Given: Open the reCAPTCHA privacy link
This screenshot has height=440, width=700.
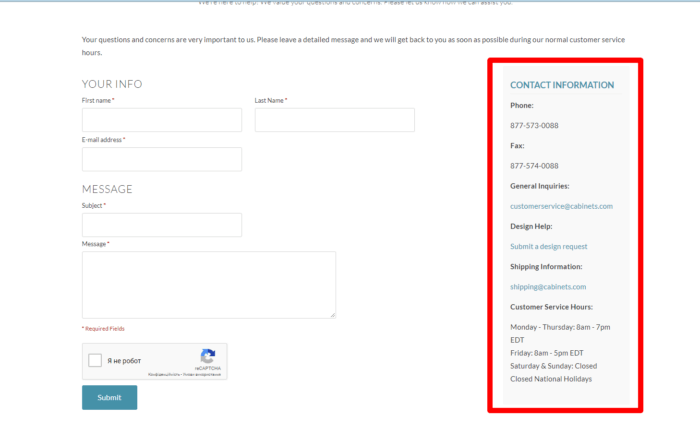Looking at the screenshot, I should tap(165, 374).
